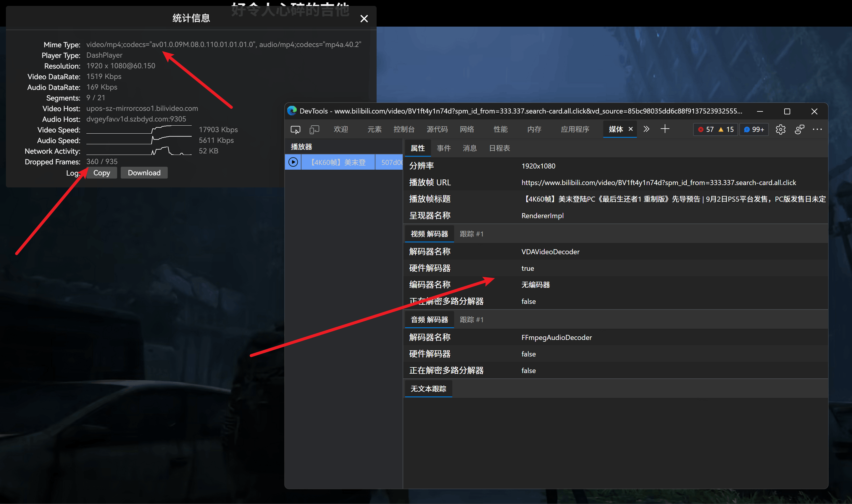The width and height of the screenshot is (852, 504).
Task: Select the 【4K60帧】player entry in list
Action: pos(338,162)
